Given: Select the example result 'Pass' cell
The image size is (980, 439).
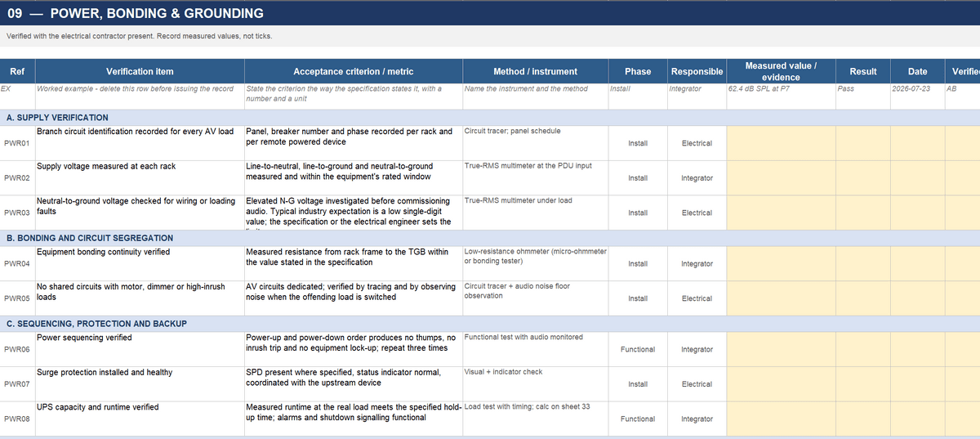Looking at the screenshot, I should (x=862, y=96).
